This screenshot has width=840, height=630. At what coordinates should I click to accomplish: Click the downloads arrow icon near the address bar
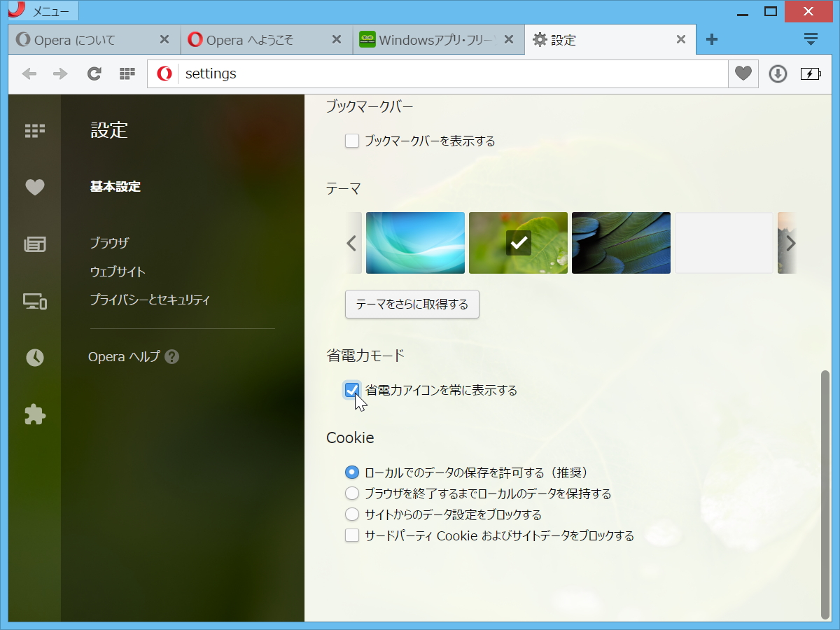[777, 73]
